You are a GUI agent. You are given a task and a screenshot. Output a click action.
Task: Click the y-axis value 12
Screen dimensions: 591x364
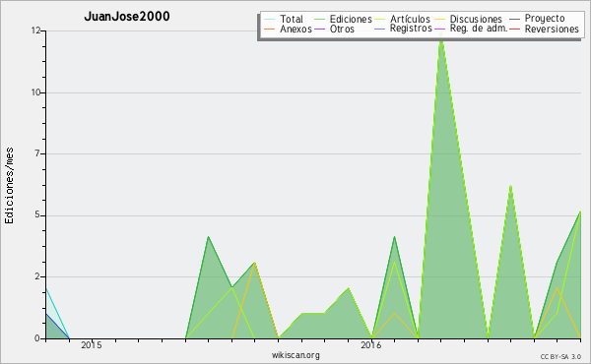coord(35,30)
